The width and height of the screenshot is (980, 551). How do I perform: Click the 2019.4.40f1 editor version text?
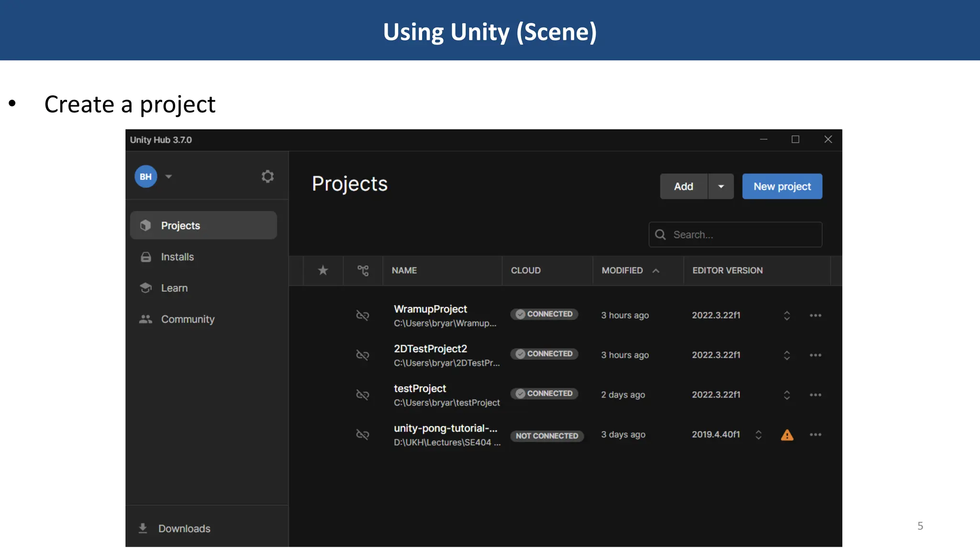click(716, 434)
